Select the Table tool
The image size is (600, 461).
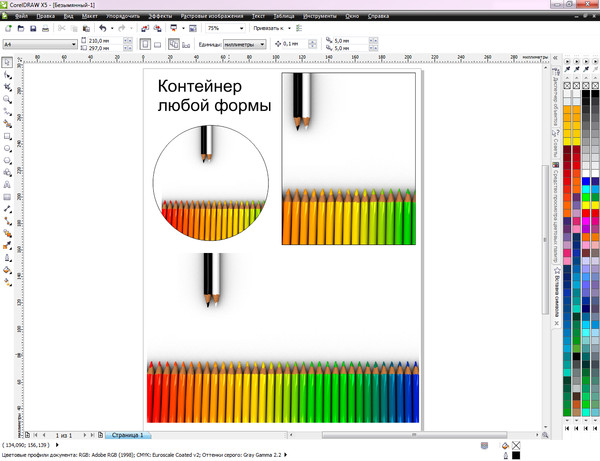pyautogui.click(x=7, y=197)
